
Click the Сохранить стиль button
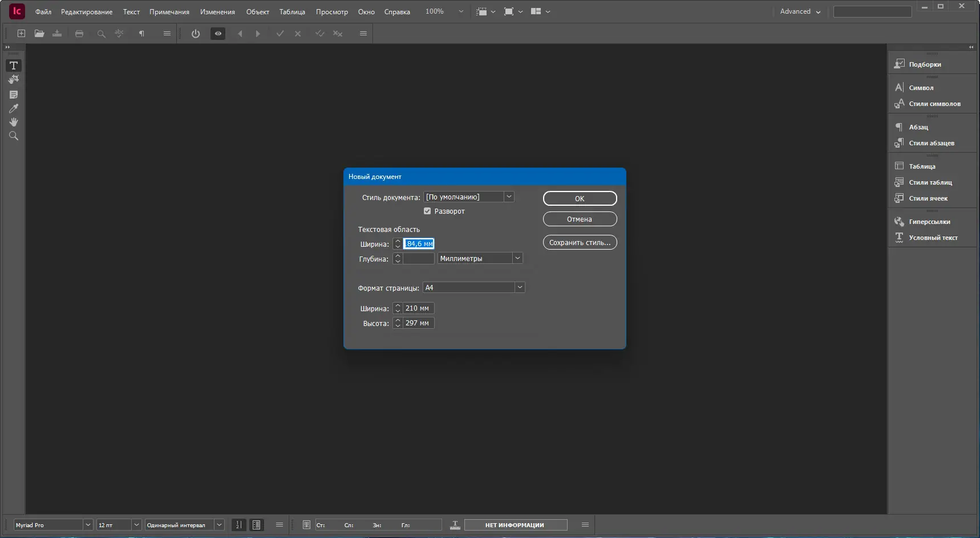coord(580,243)
